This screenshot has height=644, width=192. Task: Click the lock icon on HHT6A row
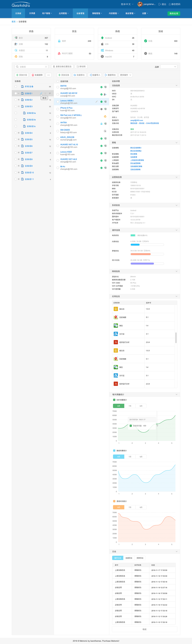pos(101,124)
